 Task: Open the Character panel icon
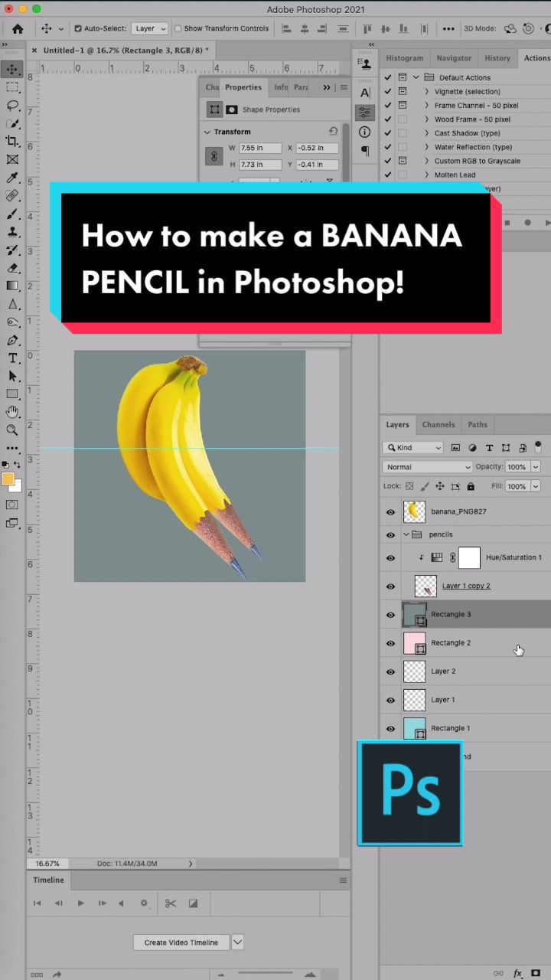tap(365, 93)
